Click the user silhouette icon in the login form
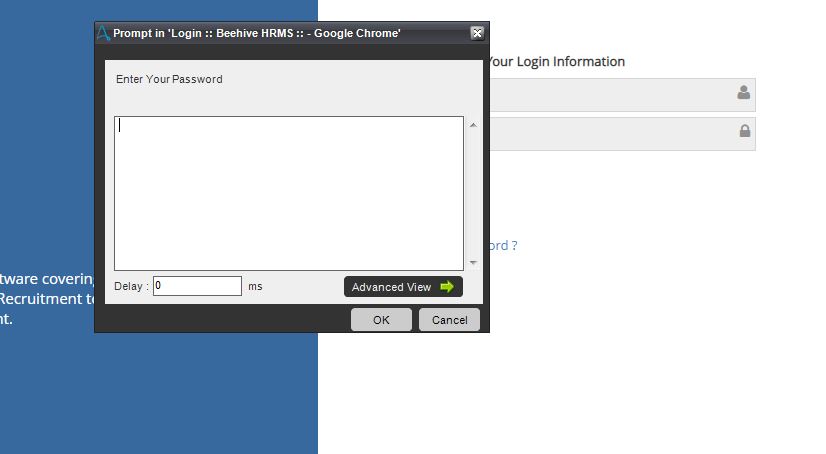Viewport: 826px width, 454px height. click(x=743, y=93)
